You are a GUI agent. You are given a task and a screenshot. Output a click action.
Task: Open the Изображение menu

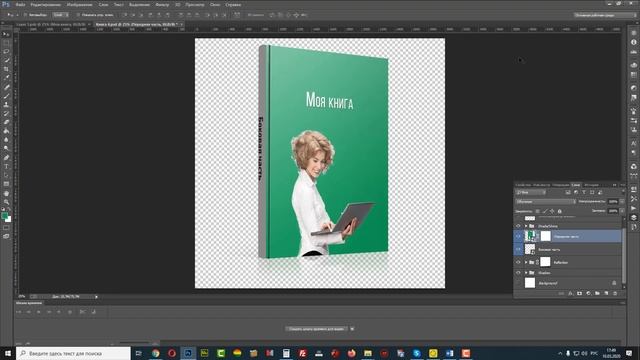(79, 4)
